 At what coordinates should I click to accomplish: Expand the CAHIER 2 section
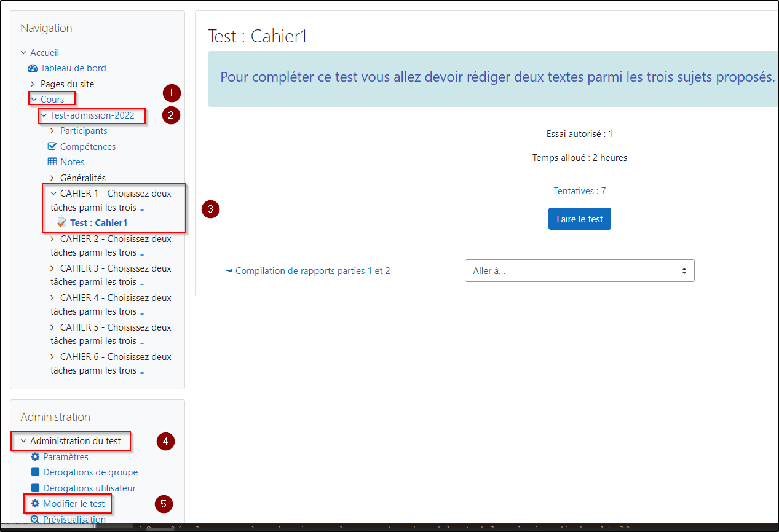click(x=53, y=239)
